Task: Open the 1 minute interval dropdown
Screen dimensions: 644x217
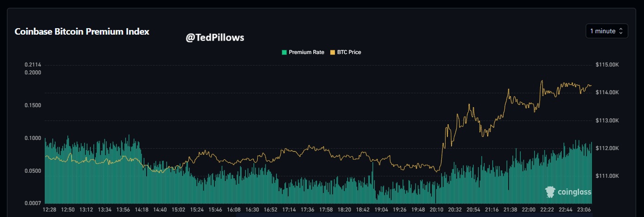Action: click(x=607, y=31)
